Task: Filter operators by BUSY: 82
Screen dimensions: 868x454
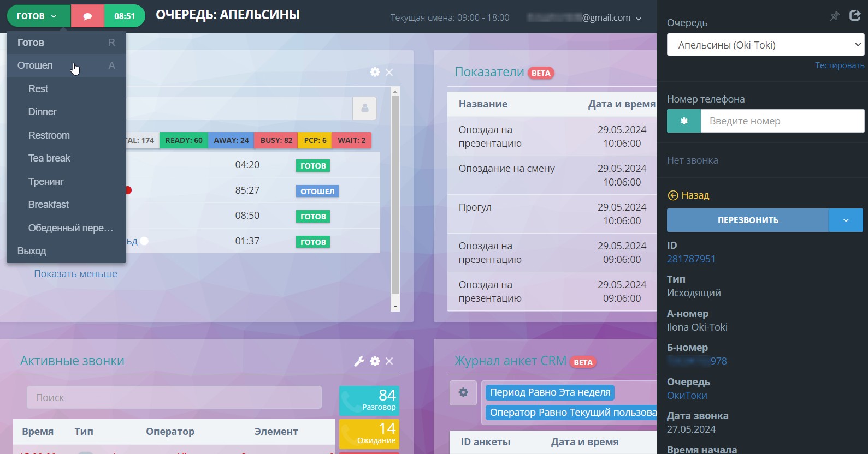Action: pyautogui.click(x=276, y=140)
